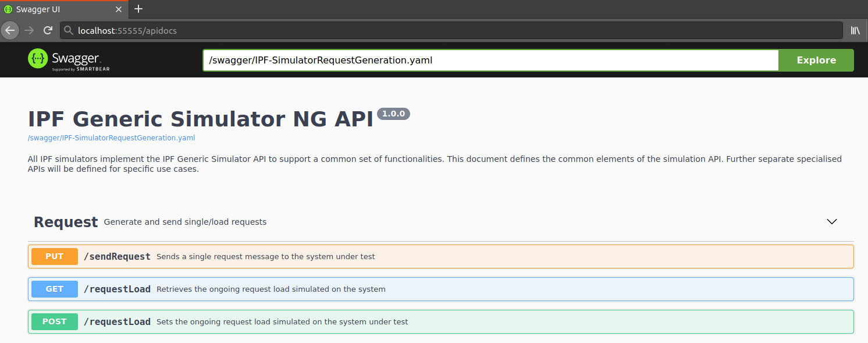
Task: Click the orange PUT method badge
Action: pyautogui.click(x=54, y=256)
